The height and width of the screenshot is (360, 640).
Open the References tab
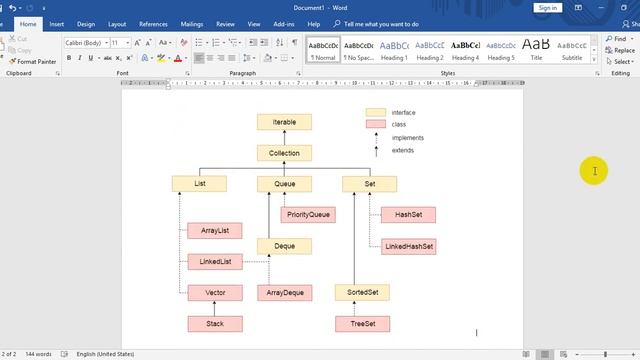coord(153,24)
